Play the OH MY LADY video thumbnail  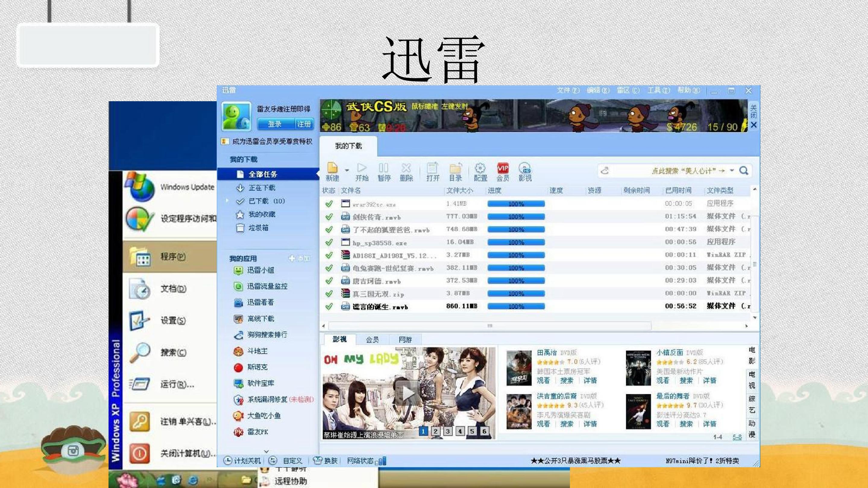click(407, 393)
